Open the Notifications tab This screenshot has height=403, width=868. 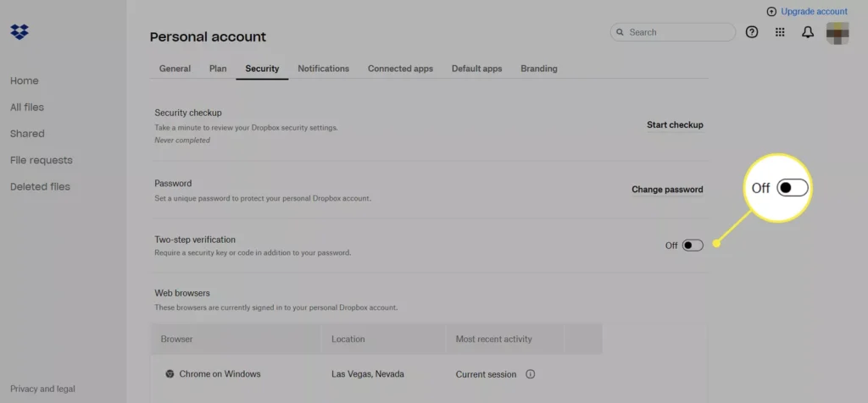pos(323,69)
